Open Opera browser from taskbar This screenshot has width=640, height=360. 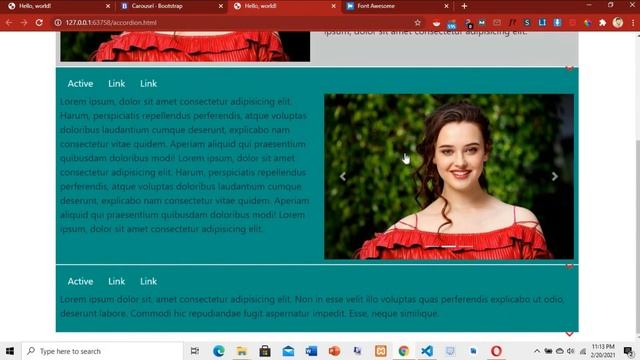[x=496, y=351]
